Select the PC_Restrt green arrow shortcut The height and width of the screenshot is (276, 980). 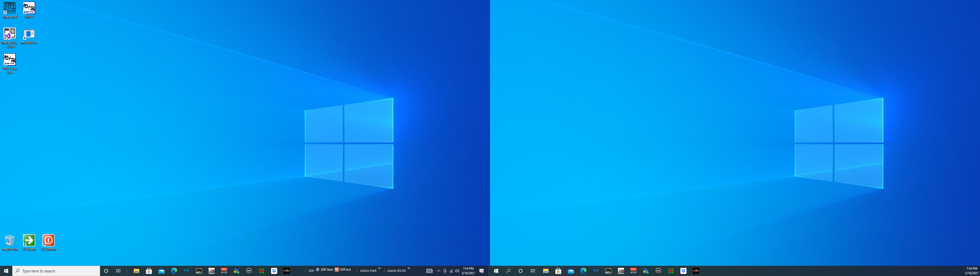point(29,243)
